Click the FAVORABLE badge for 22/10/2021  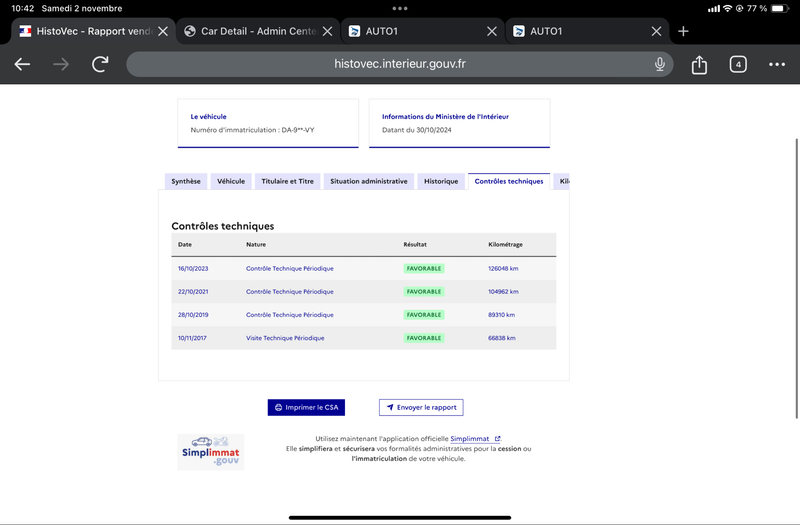[x=424, y=292]
